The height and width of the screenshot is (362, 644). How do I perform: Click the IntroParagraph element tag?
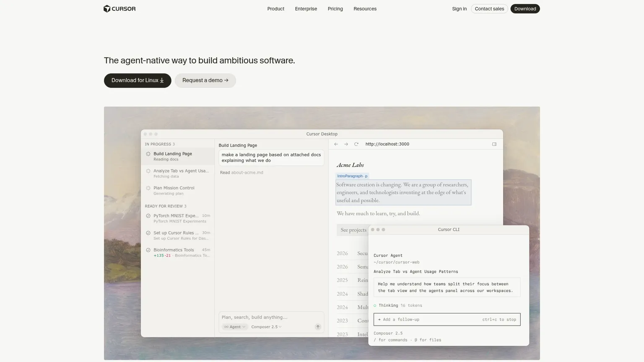[352, 176]
